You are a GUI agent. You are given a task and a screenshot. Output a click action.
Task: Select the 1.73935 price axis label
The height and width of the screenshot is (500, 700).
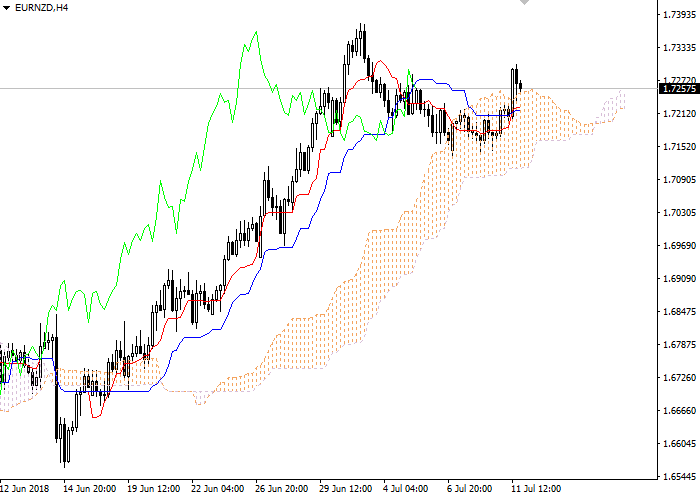coord(679,15)
